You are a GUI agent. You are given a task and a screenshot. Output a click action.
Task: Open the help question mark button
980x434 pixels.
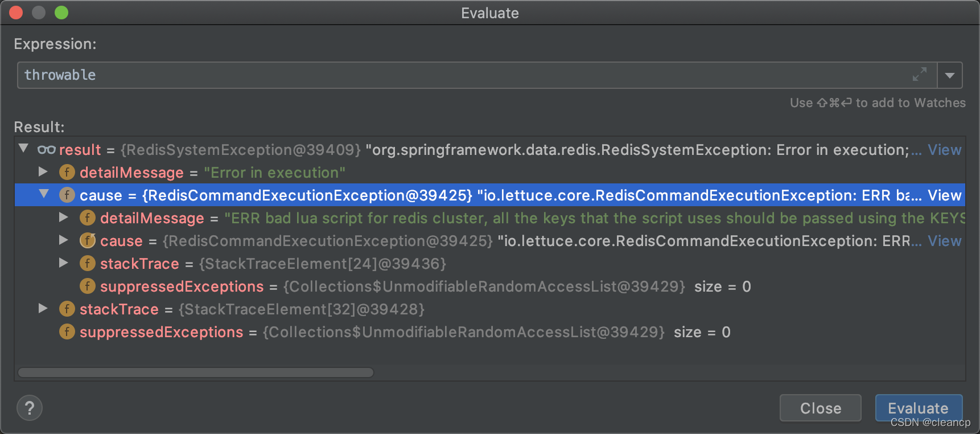(30, 408)
